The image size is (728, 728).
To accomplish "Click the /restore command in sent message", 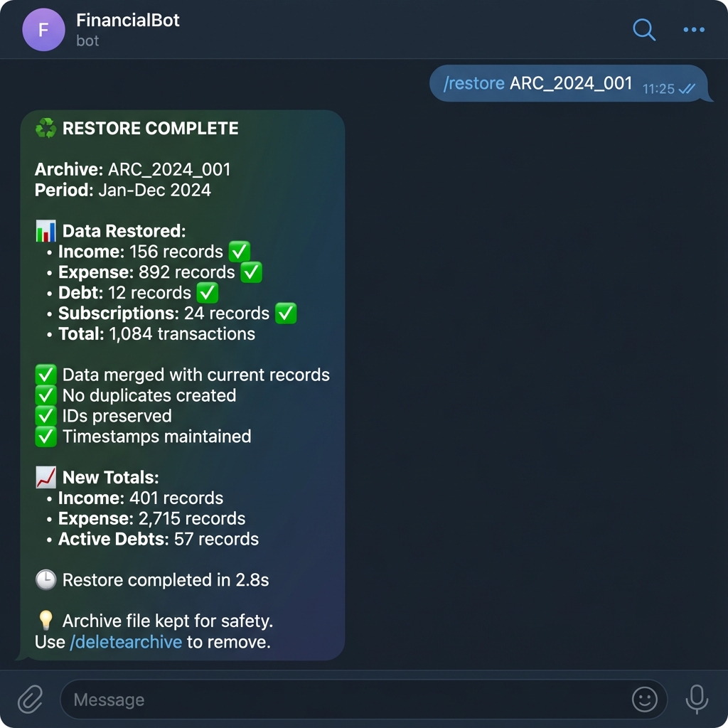I will tap(473, 83).
